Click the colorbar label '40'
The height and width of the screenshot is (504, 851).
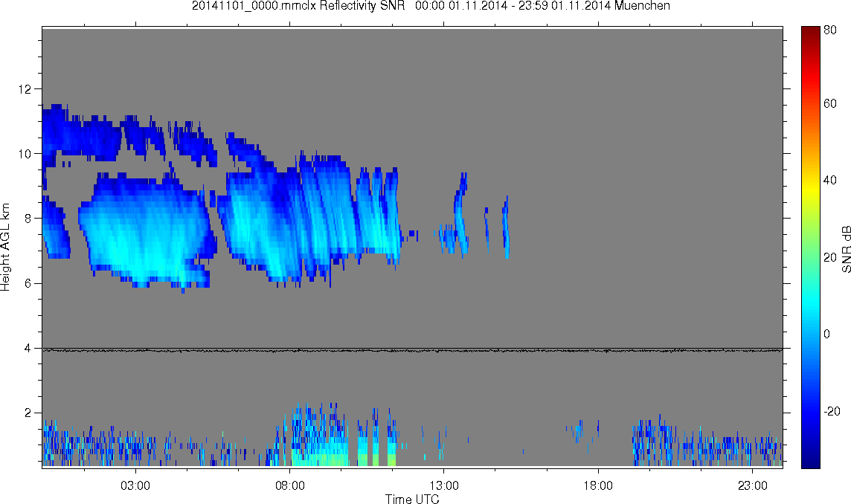tap(830, 180)
